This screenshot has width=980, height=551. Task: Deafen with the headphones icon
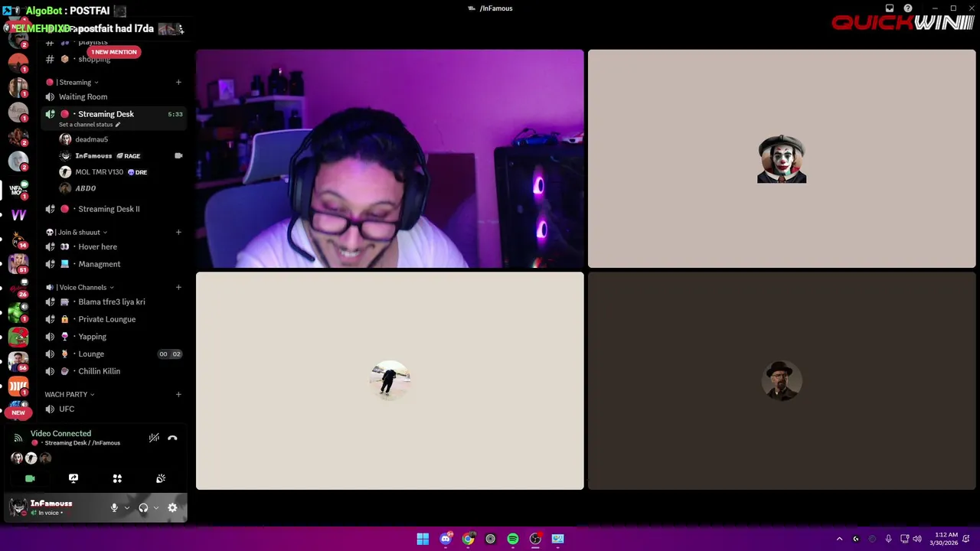(x=143, y=507)
